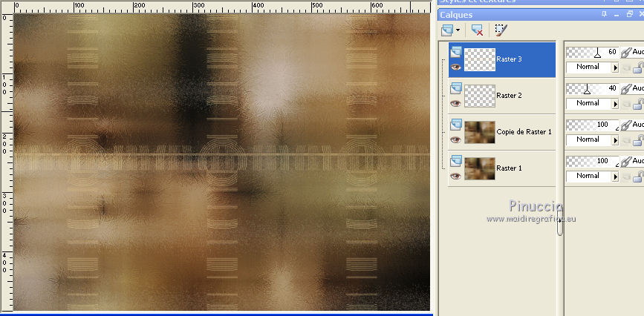644x316 pixels.
Task: Click the edit selection brush icon
Action: (501, 30)
